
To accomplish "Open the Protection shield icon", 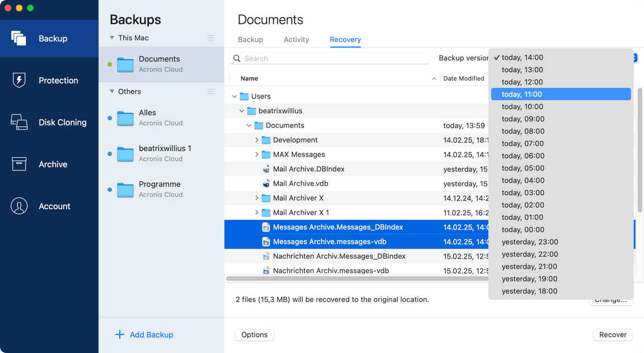I will pyautogui.click(x=19, y=80).
